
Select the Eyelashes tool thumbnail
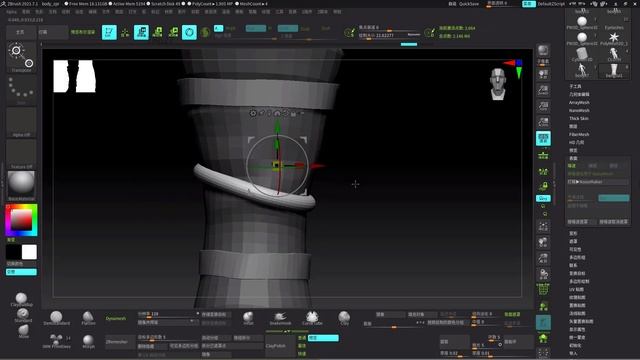click(614, 22)
